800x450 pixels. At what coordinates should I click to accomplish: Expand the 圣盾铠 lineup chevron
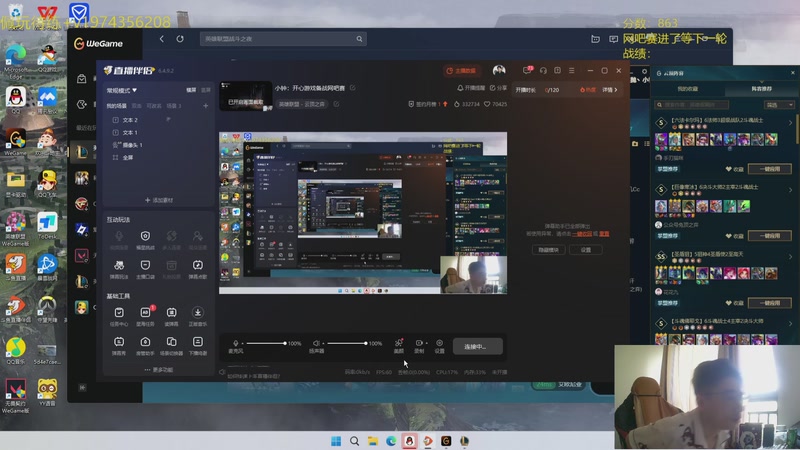(790, 257)
